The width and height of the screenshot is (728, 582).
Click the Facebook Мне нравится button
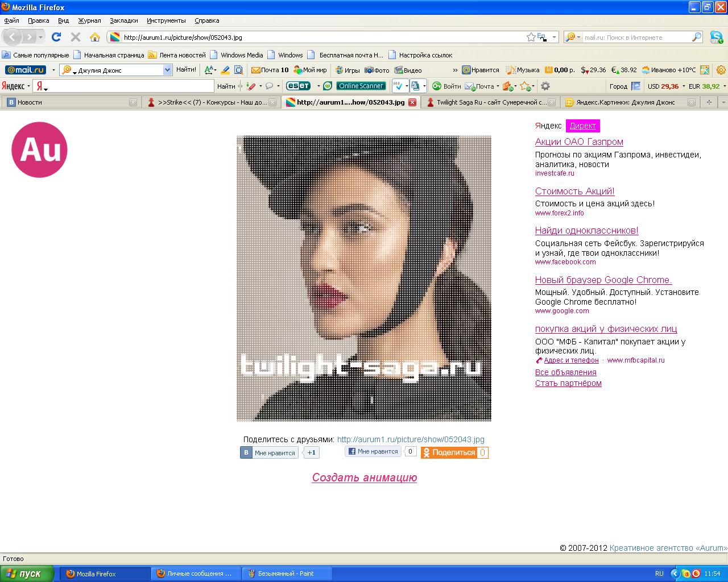373,451
